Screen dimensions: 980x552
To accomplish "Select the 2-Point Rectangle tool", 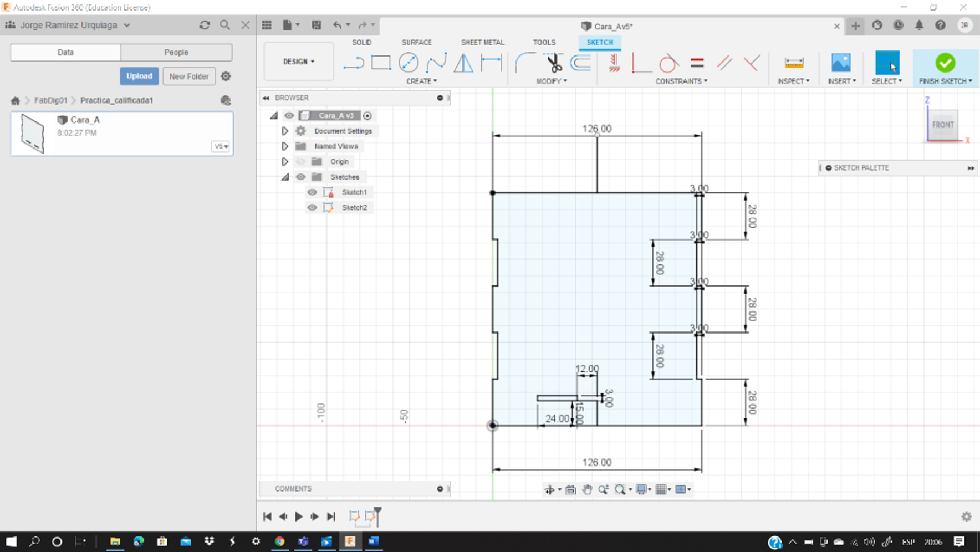I will [381, 63].
